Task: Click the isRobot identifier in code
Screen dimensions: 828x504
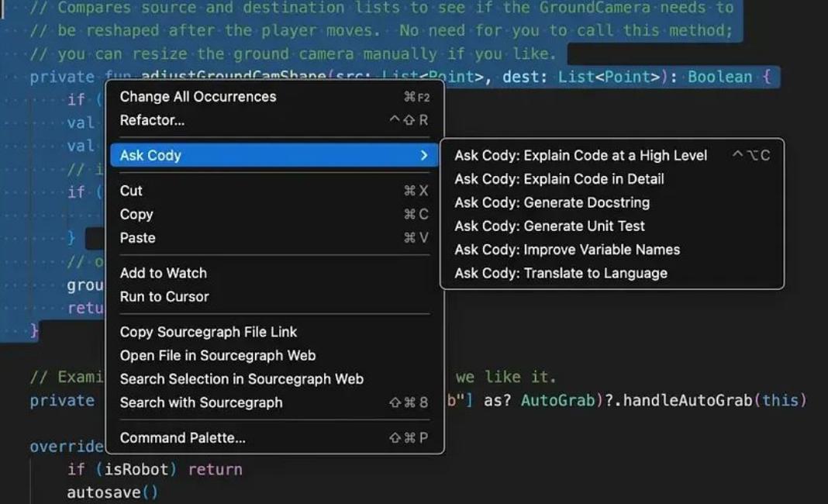Action: tap(136, 469)
